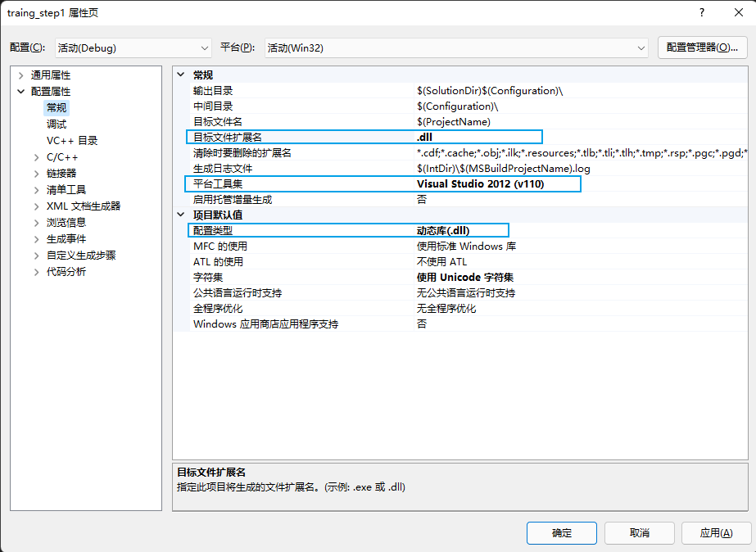The height and width of the screenshot is (552, 756).
Task: Expand the 通用属性 tree node
Action: point(20,75)
